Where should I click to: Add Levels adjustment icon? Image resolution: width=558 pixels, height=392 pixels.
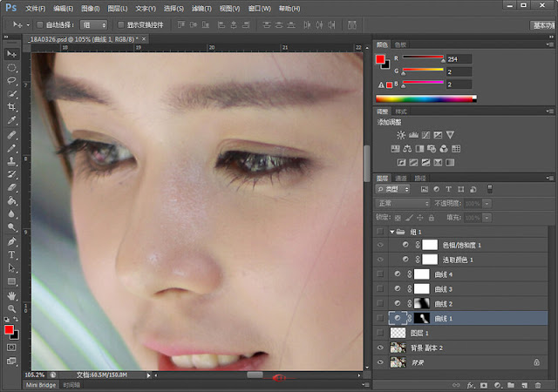[x=413, y=135]
